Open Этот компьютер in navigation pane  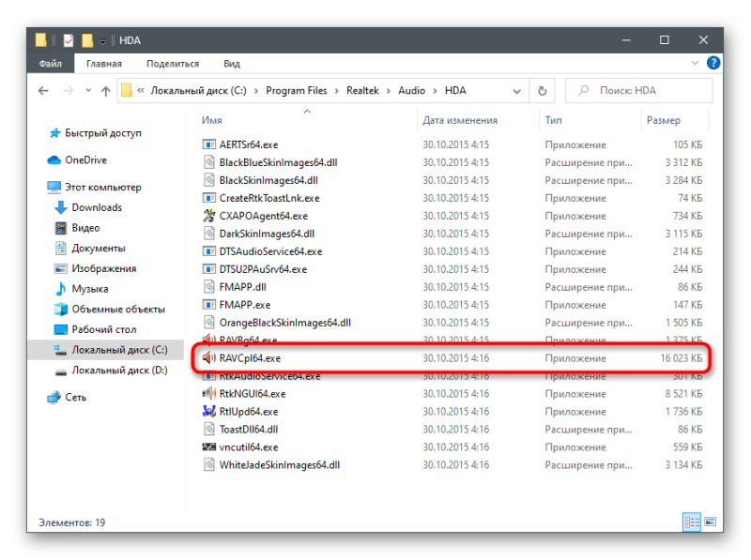(103, 188)
